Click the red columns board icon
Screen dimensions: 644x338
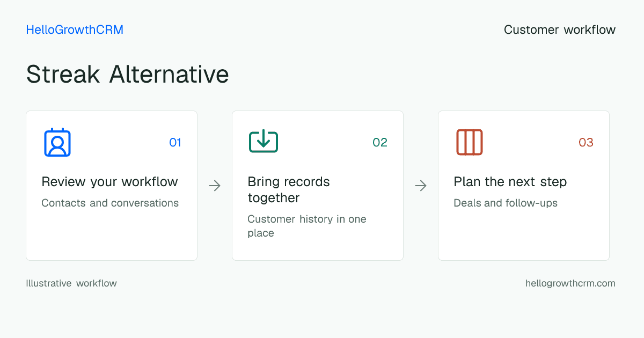point(470,142)
